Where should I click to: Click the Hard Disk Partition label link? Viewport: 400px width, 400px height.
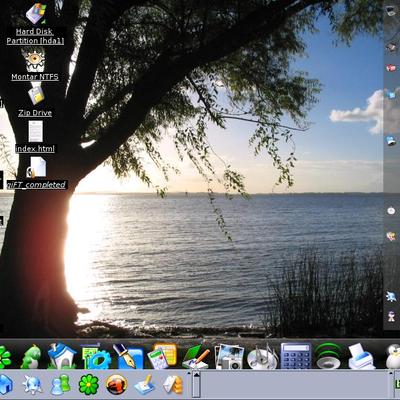35,36
